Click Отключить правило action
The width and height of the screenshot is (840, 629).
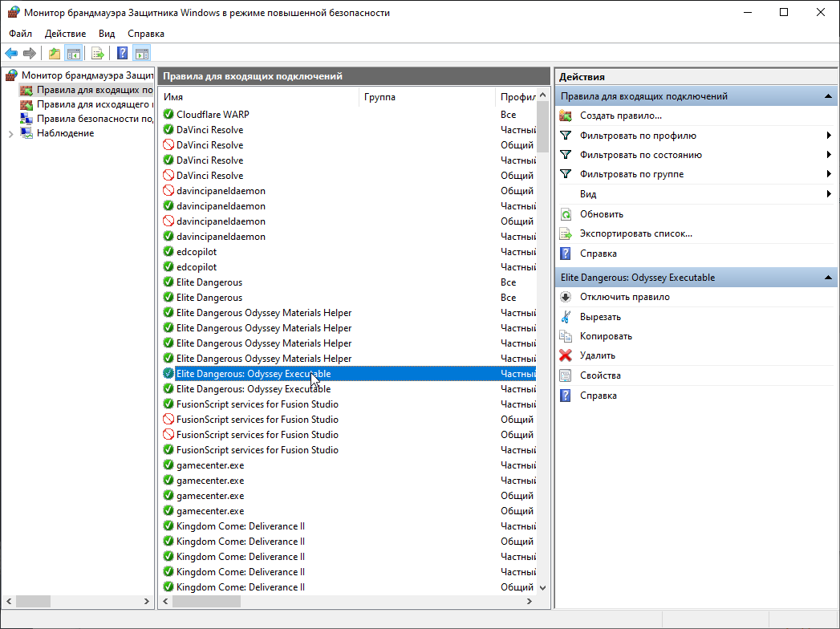(x=625, y=297)
